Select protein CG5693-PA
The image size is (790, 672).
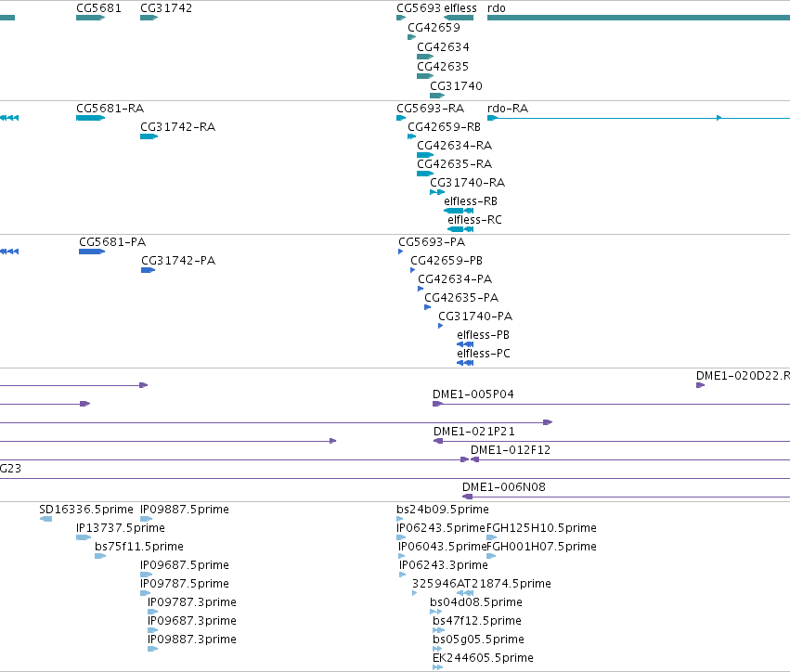coord(432,242)
